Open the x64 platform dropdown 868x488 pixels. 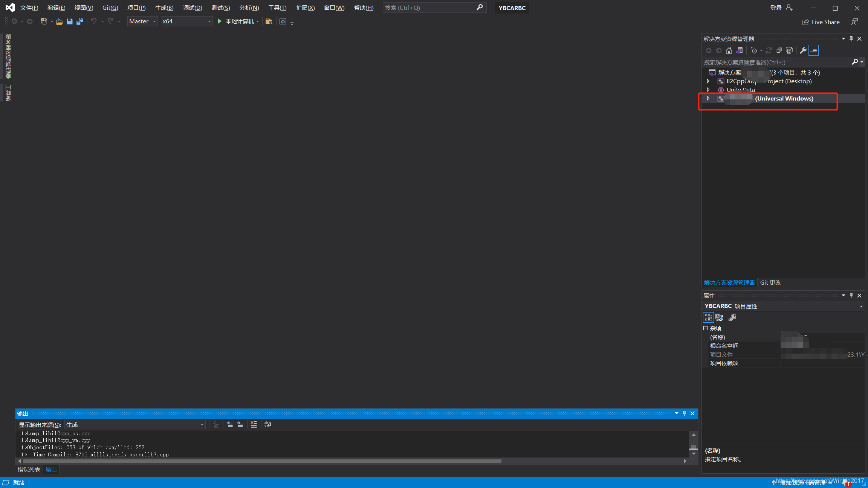[x=186, y=21]
